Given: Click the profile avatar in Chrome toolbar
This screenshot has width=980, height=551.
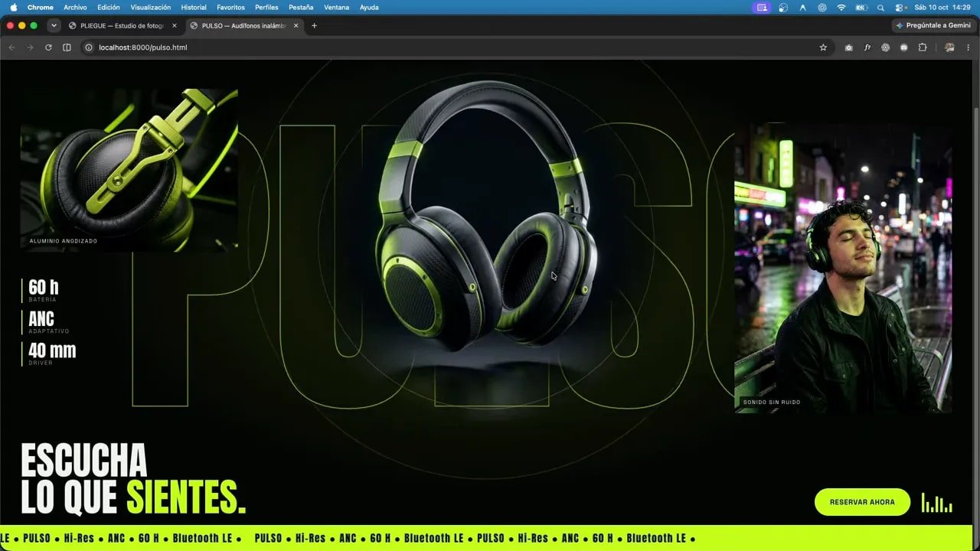Looking at the screenshot, I should tap(949, 47).
